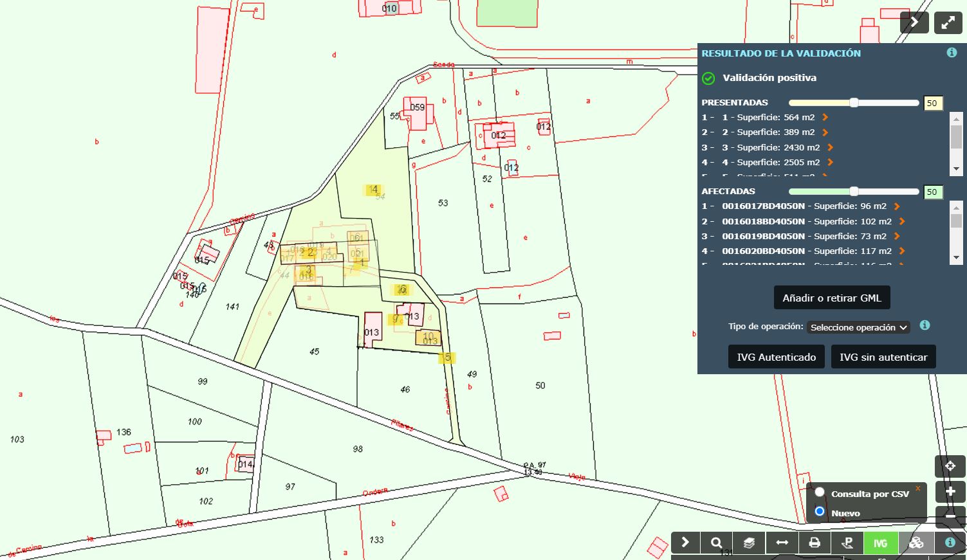
Task: Click up arrow of the PRESENTADAS scrollbar
Action: coord(957,119)
